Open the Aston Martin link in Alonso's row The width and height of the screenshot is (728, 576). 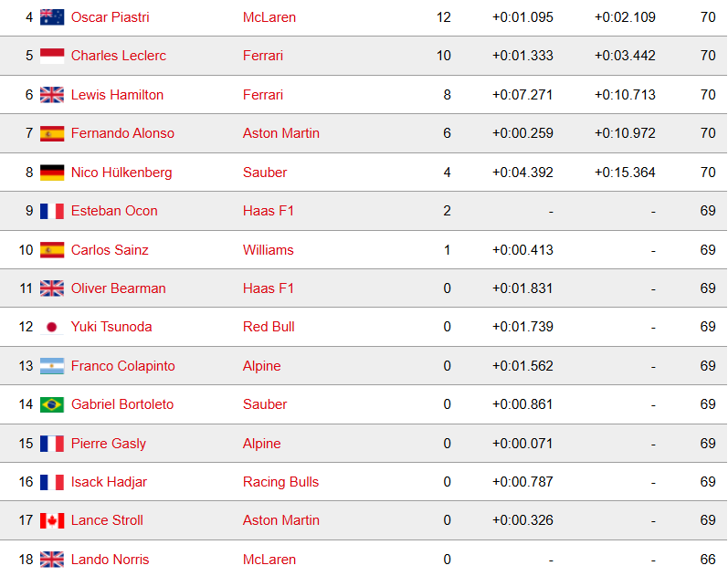[x=281, y=133]
